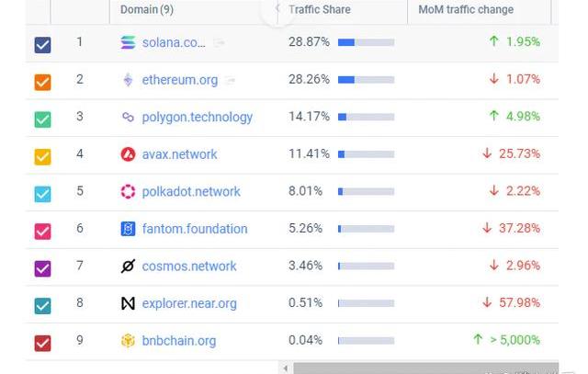Toggle the orange ethereum.org checkbox

tap(42, 82)
